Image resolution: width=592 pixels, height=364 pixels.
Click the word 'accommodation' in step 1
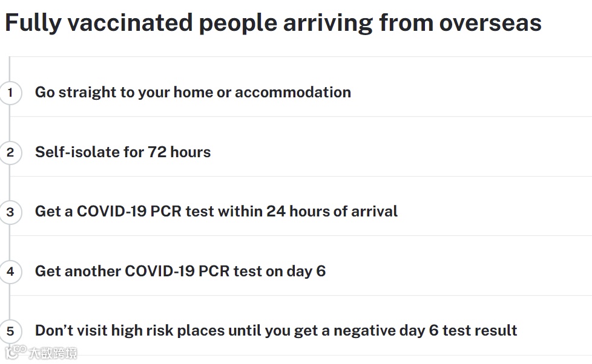coord(292,93)
